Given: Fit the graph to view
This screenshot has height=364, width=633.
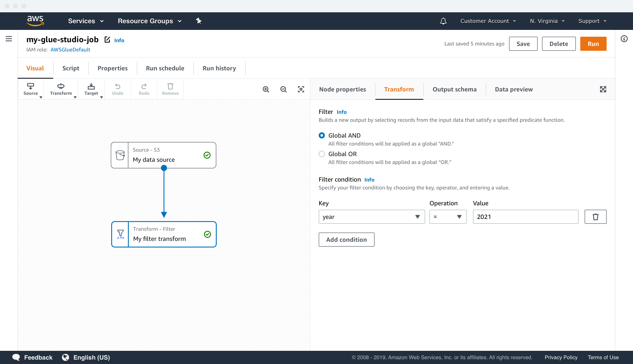Looking at the screenshot, I should coord(301,89).
